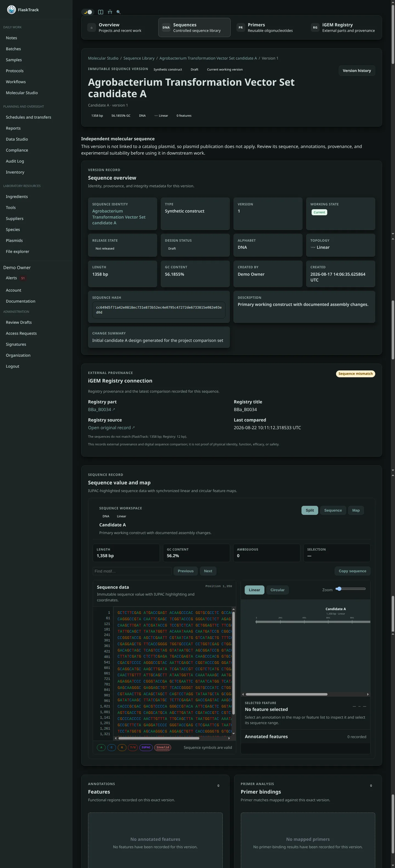This screenshot has height=868, width=395.
Task: Go to Previous motif match
Action: click(x=185, y=571)
